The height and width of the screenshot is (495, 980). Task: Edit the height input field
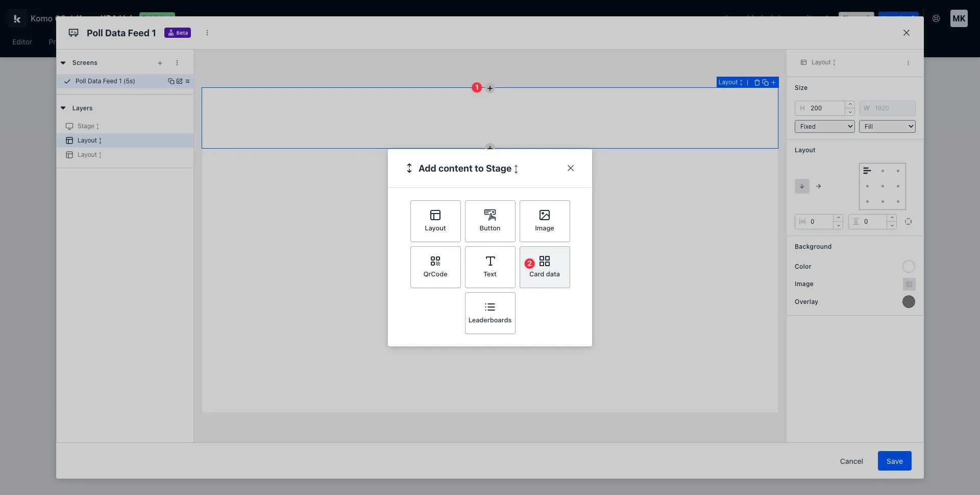(820, 108)
